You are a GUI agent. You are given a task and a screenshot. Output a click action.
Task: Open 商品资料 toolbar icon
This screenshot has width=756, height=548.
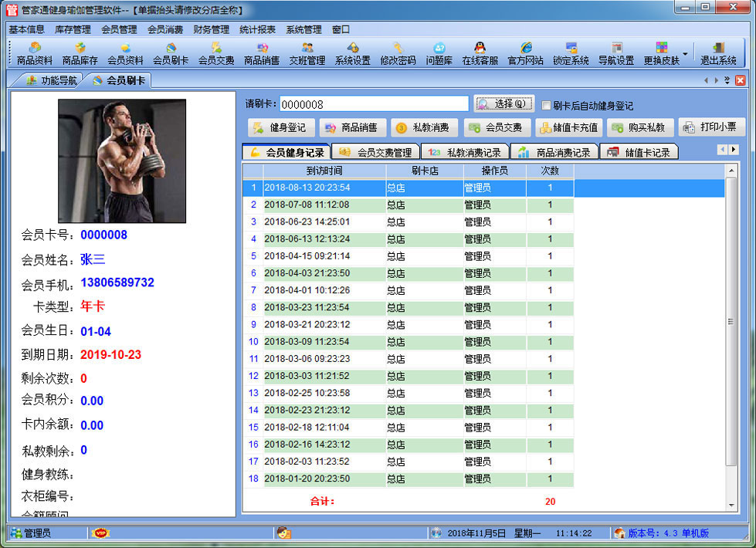(35, 53)
